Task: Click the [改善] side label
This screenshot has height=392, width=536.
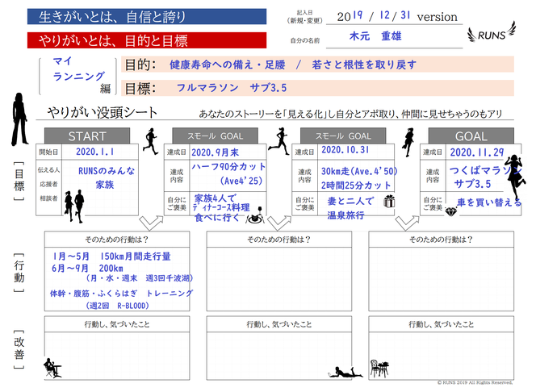Action: [x=19, y=349]
